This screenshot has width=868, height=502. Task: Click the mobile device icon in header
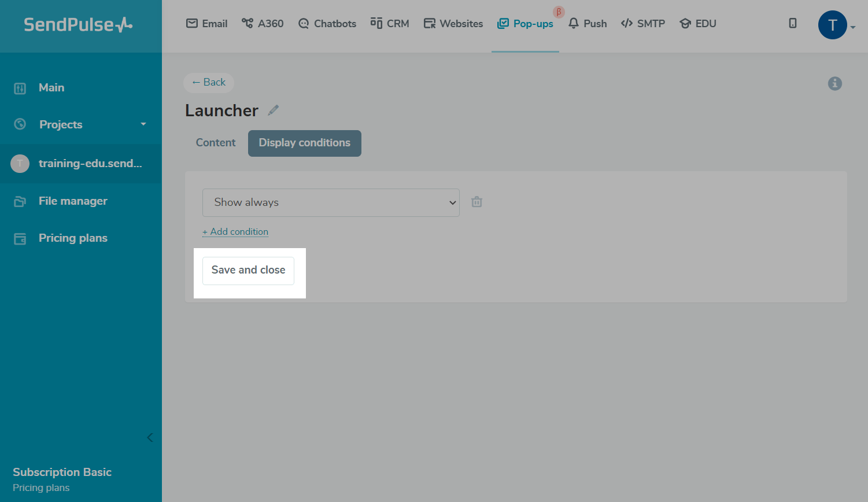point(793,23)
